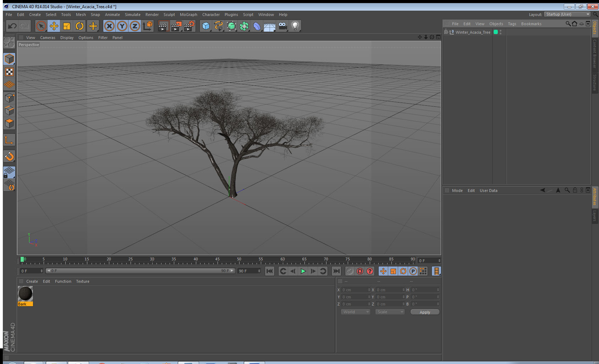Image resolution: width=599 pixels, height=364 pixels.
Task: Open the Structure side tab
Action: [595, 82]
